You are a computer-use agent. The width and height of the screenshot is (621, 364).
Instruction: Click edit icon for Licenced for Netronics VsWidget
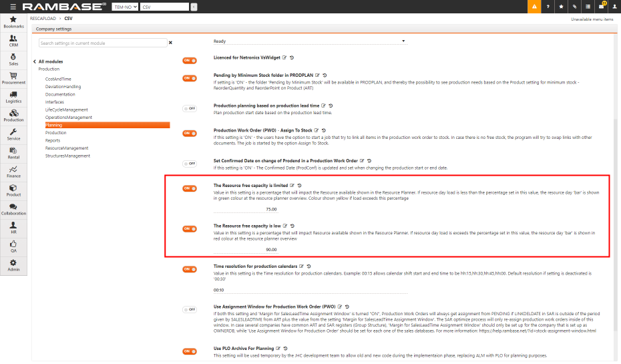tap(284, 58)
